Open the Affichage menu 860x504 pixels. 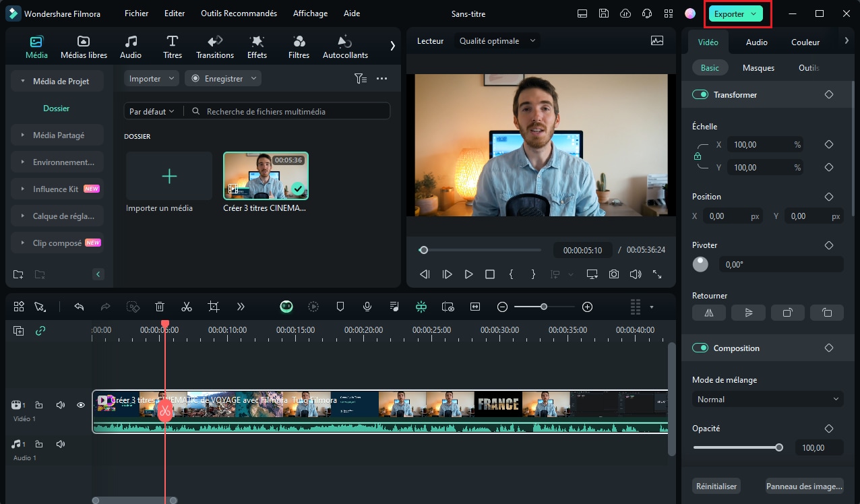point(310,13)
